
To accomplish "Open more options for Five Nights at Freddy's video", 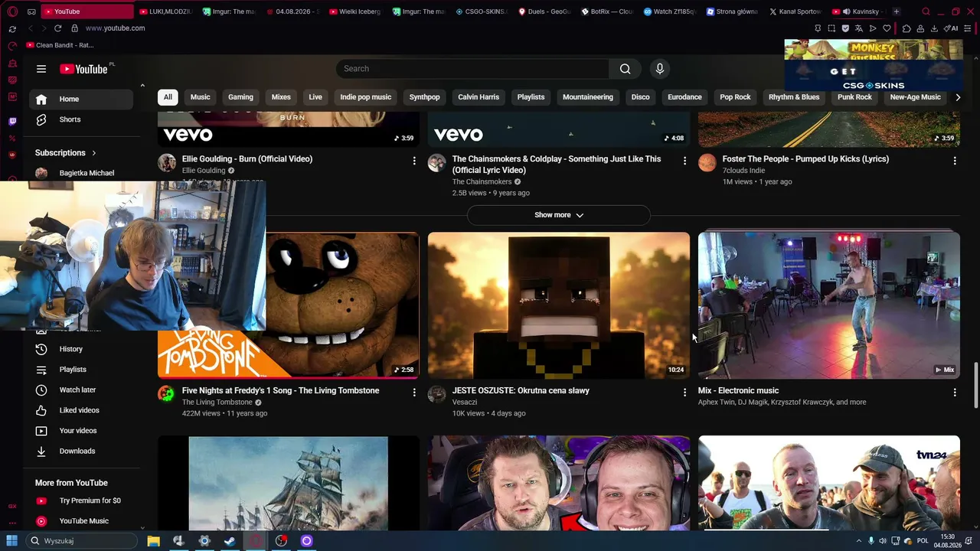I will [414, 393].
